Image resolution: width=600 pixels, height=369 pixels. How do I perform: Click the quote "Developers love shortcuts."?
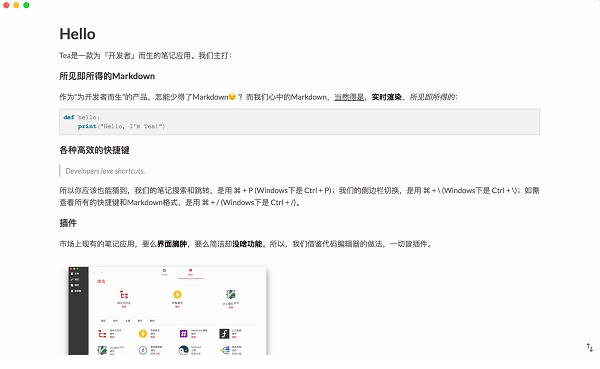(x=105, y=171)
